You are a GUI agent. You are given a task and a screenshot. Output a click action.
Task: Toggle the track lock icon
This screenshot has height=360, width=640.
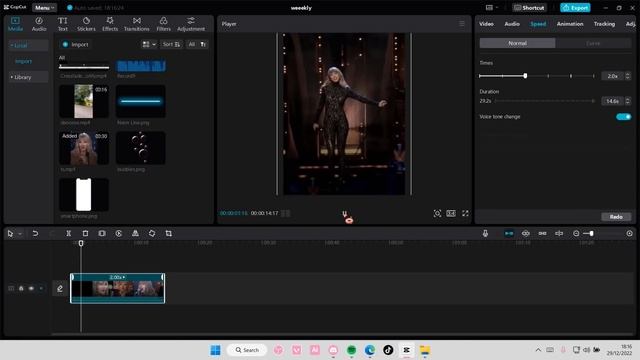(x=21, y=289)
